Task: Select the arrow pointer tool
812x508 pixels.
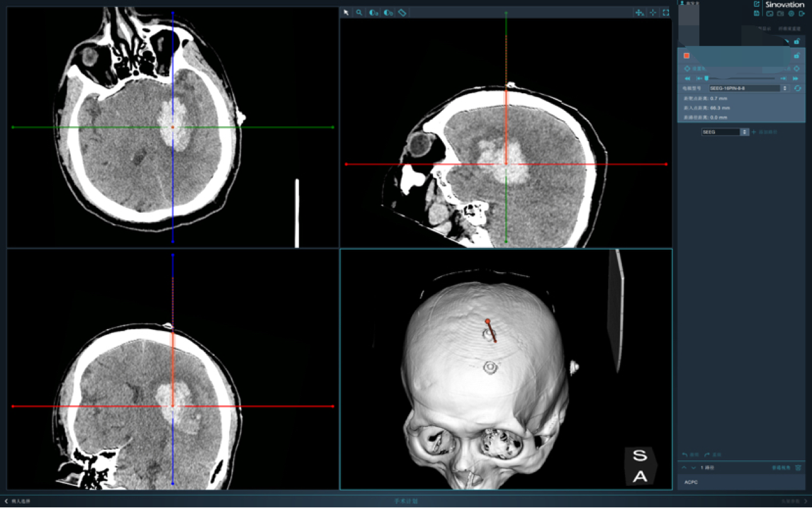Action: [x=346, y=13]
